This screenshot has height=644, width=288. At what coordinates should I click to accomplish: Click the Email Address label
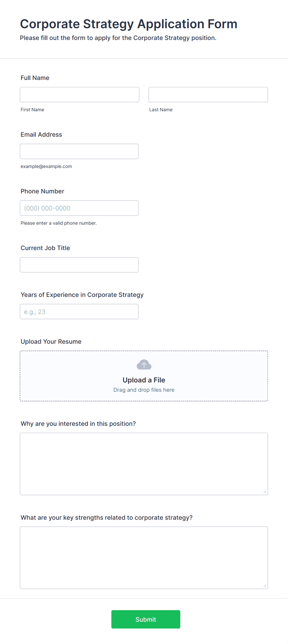[x=41, y=135]
